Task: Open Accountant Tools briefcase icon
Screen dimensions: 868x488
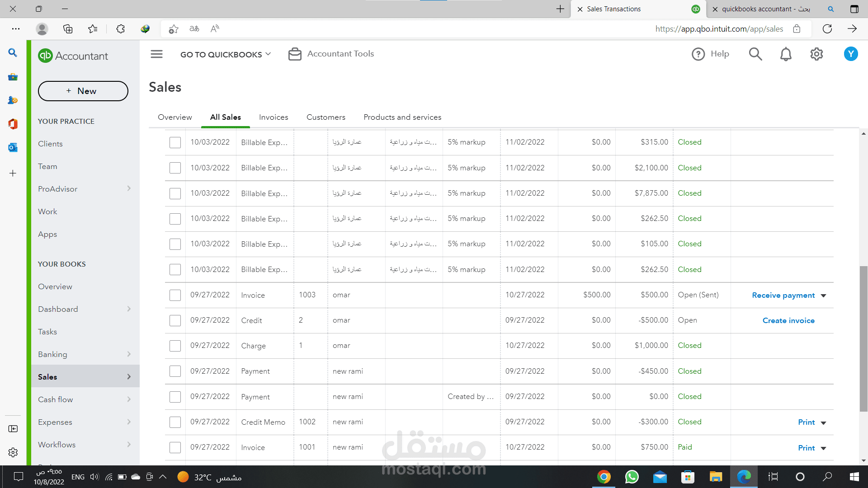Action: coord(295,54)
